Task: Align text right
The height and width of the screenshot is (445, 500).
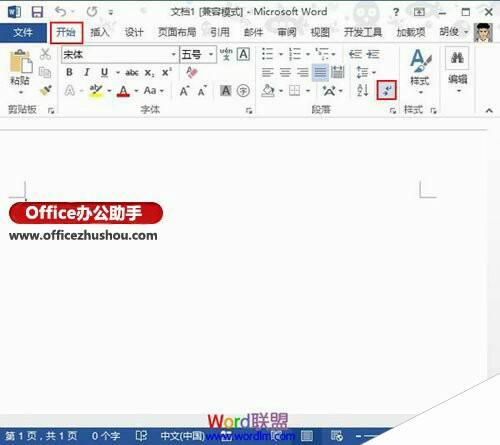Action: click(x=303, y=72)
